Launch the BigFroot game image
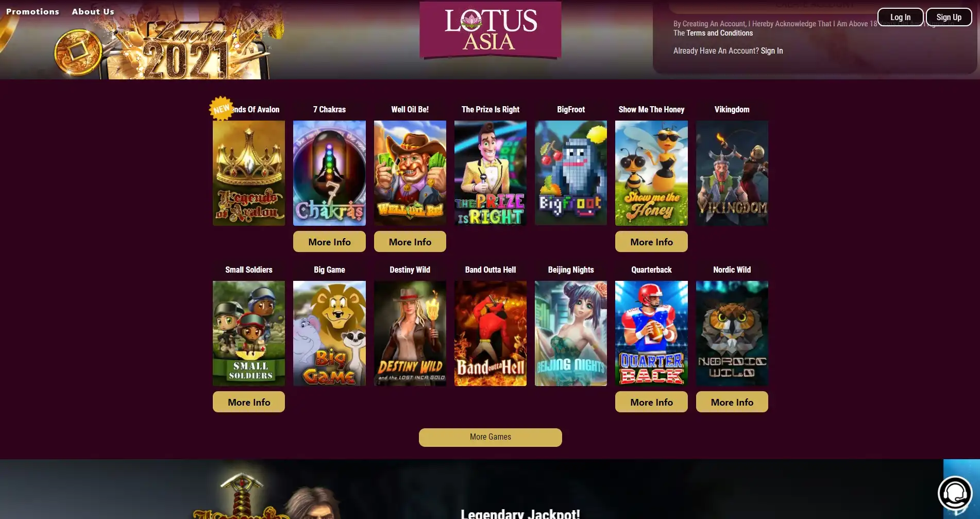The height and width of the screenshot is (519, 980). click(x=571, y=173)
